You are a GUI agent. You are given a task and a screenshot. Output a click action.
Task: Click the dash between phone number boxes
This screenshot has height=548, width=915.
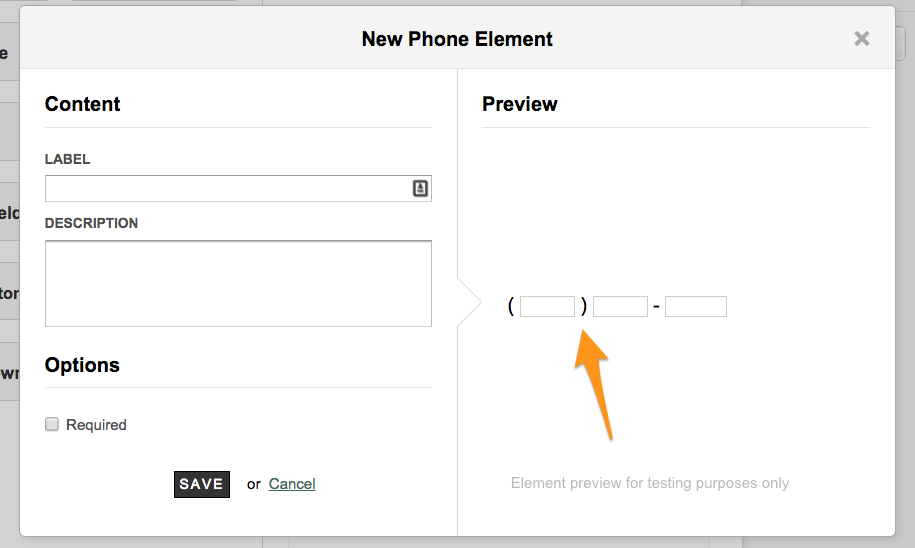coord(656,306)
